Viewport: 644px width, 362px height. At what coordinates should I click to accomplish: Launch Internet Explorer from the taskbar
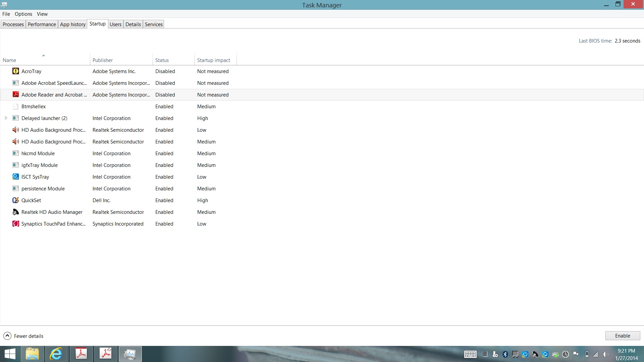coord(56,354)
